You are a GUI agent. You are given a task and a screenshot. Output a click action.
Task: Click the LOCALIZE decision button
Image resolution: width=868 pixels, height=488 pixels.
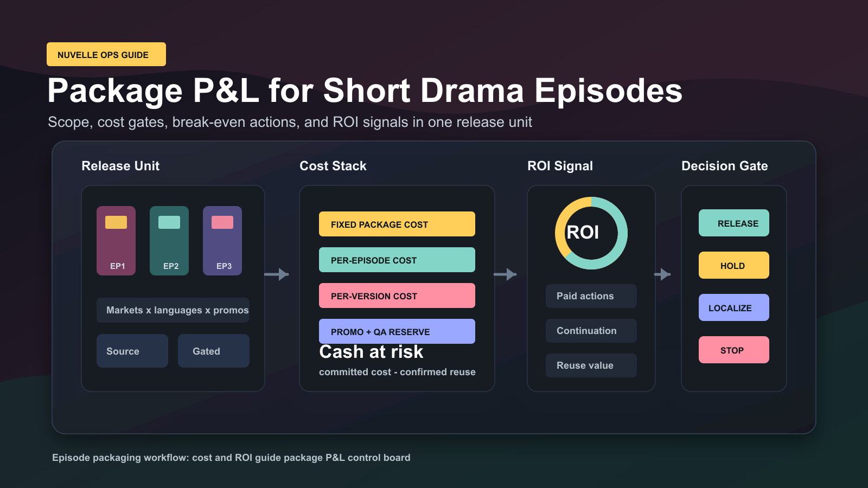click(734, 307)
